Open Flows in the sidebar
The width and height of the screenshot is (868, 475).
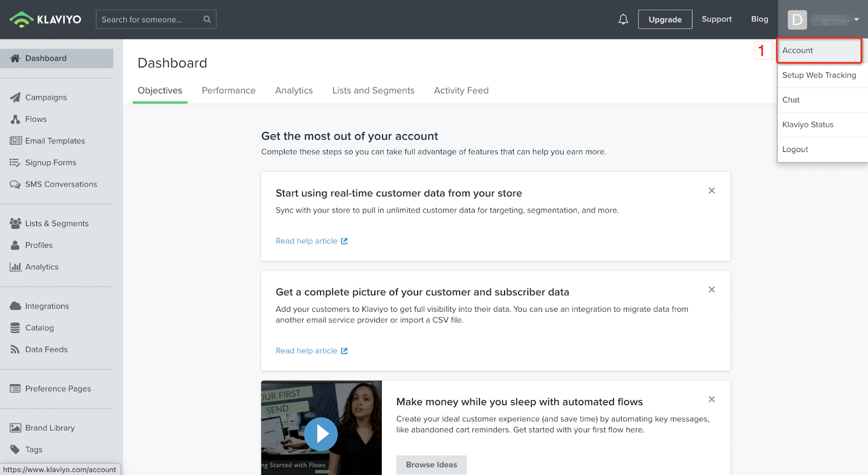click(36, 119)
